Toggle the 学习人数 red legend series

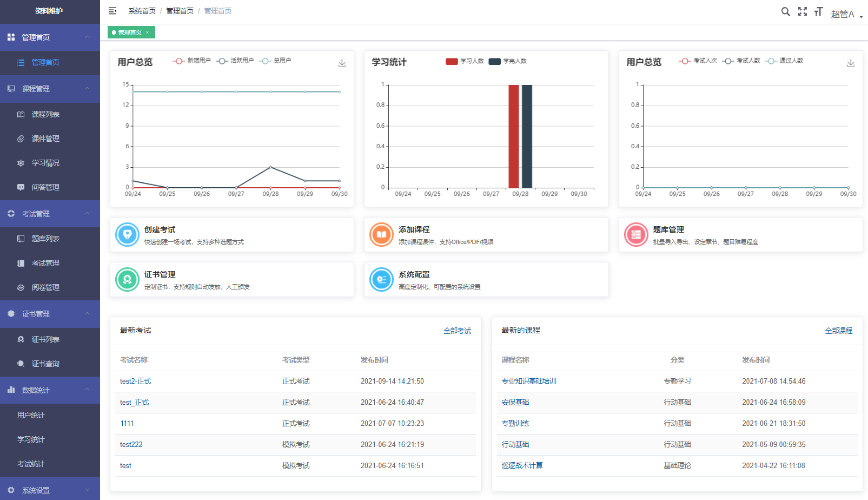point(465,61)
